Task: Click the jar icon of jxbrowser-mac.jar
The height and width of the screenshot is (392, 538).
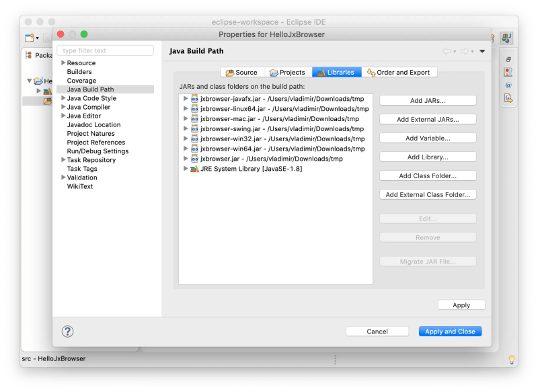Action: coord(194,118)
